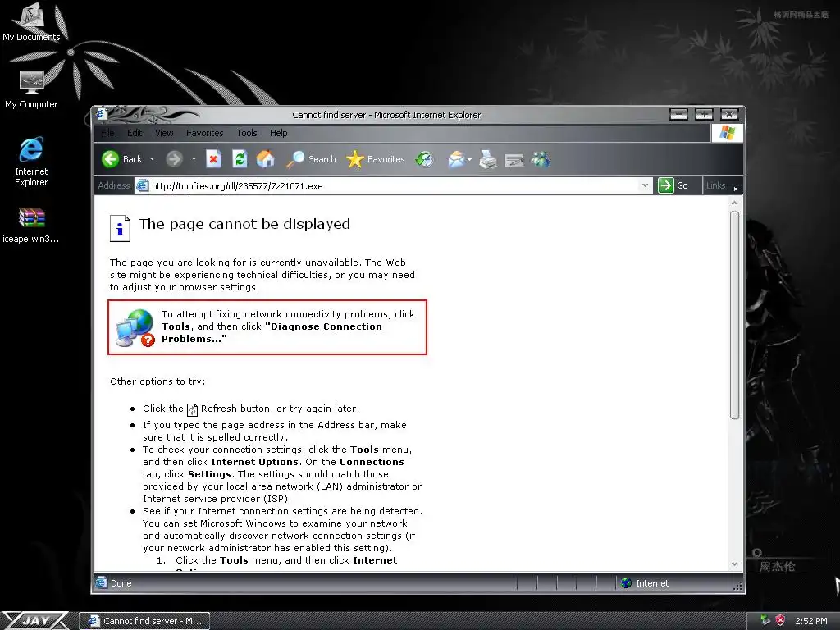Click the heading 'The page cannot be displayed'

(244, 224)
